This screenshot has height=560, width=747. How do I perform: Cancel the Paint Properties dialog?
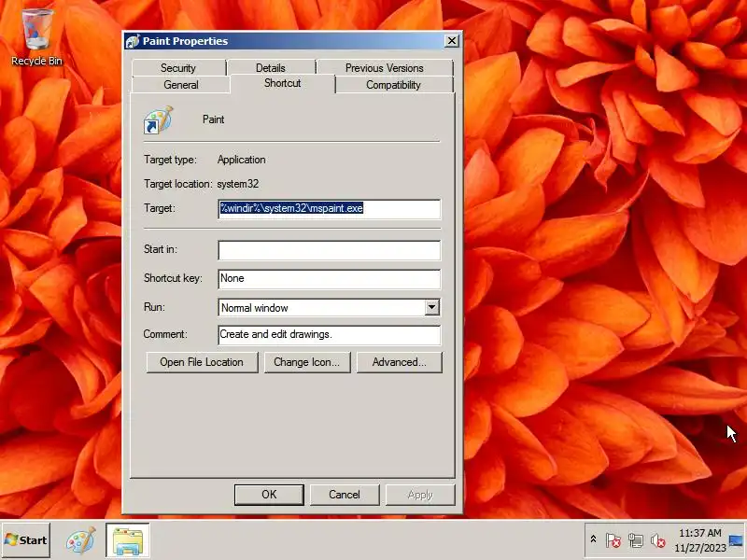(345, 495)
